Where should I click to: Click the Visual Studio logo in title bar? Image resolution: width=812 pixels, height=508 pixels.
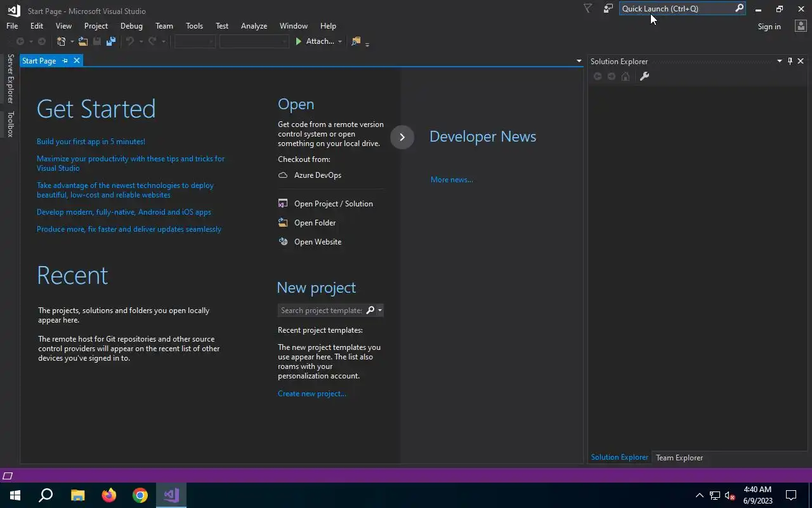pyautogui.click(x=13, y=10)
